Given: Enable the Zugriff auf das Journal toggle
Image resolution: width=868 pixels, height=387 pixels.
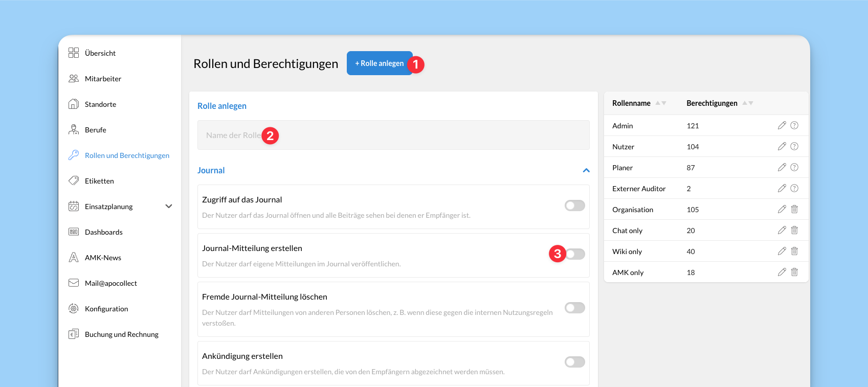Looking at the screenshot, I should pyautogui.click(x=574, y=206).
